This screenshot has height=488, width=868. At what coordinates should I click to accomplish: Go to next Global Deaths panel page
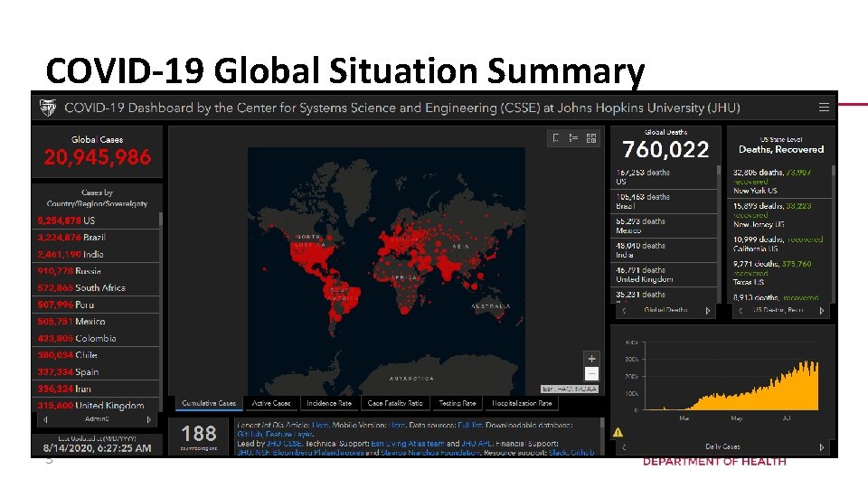[707, 310]
